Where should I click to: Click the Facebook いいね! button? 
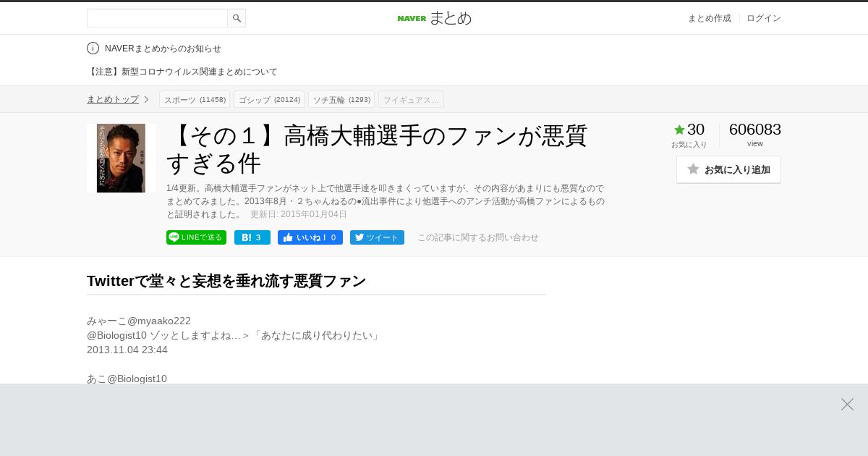pos(310,237)
